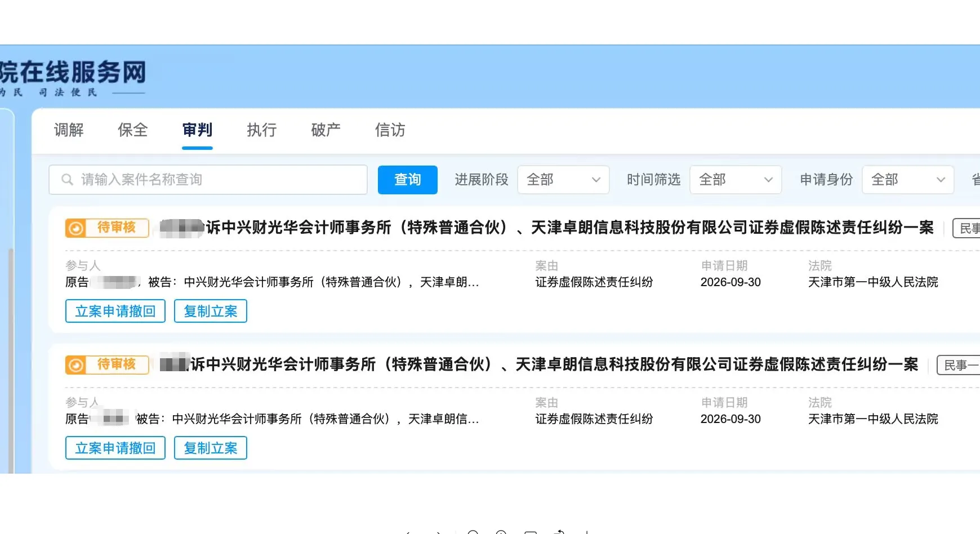
Task: Go to the 执行 tab
Action: point(261,130)
